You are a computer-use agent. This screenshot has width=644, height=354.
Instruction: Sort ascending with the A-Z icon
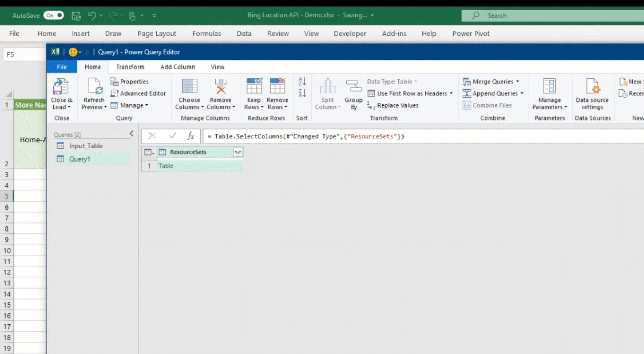[302, 81]
